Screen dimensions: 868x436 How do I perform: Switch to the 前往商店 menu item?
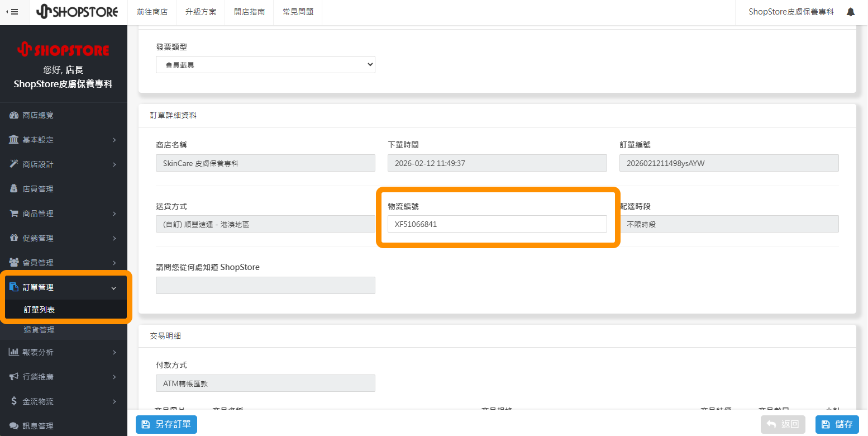152,11
